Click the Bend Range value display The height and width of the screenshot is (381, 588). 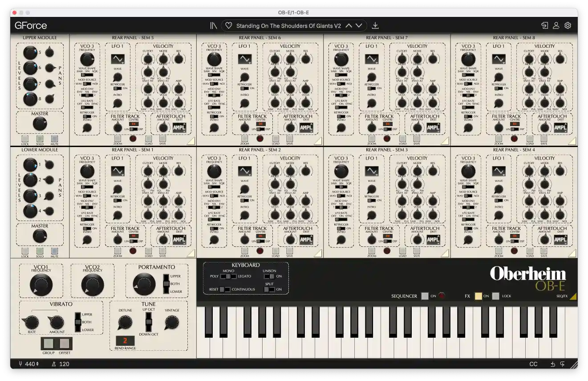[x=125, y=341]
